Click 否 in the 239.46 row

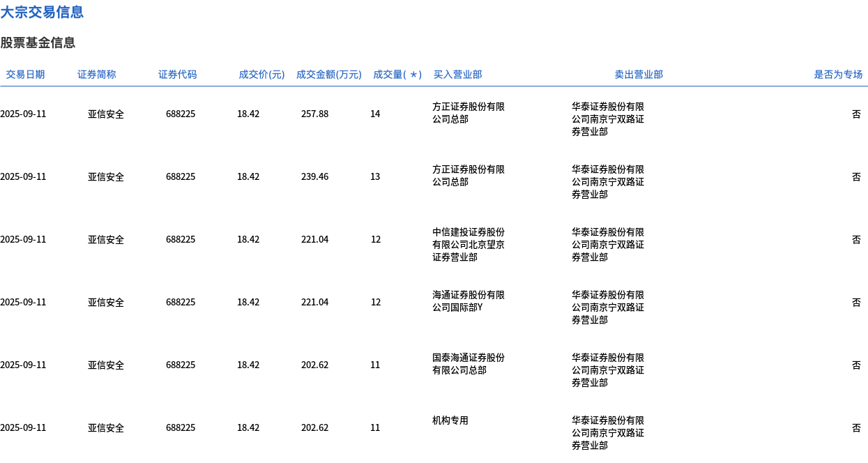856,176
